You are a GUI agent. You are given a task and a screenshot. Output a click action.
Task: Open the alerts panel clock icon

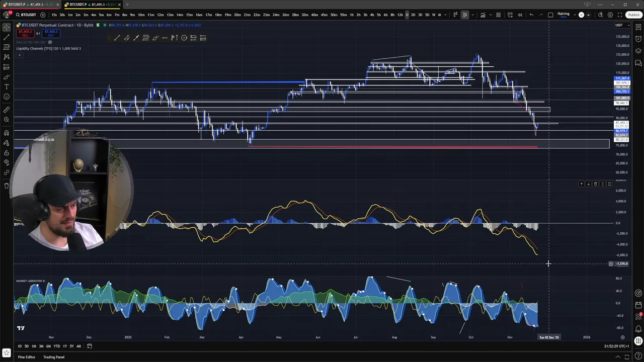click(638, 39)
